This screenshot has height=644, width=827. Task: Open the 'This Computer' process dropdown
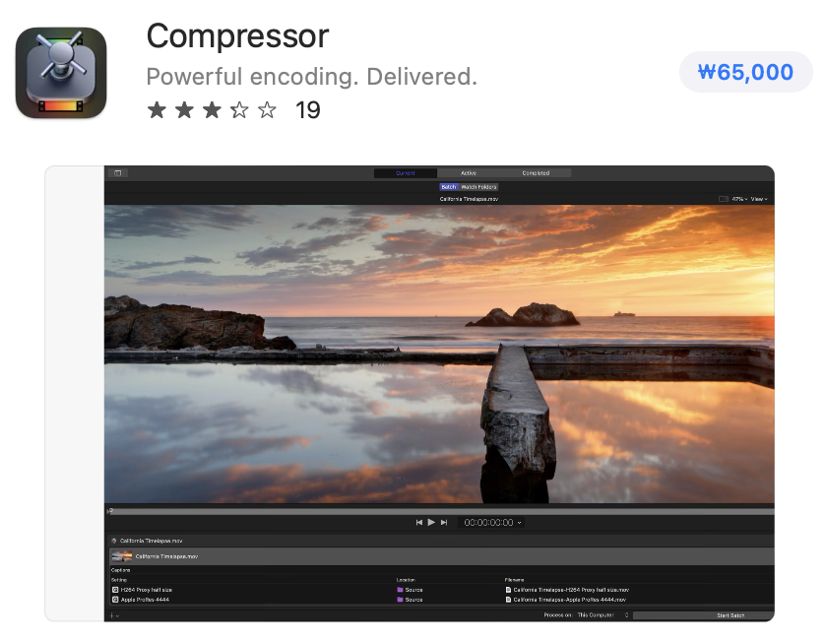603,615
